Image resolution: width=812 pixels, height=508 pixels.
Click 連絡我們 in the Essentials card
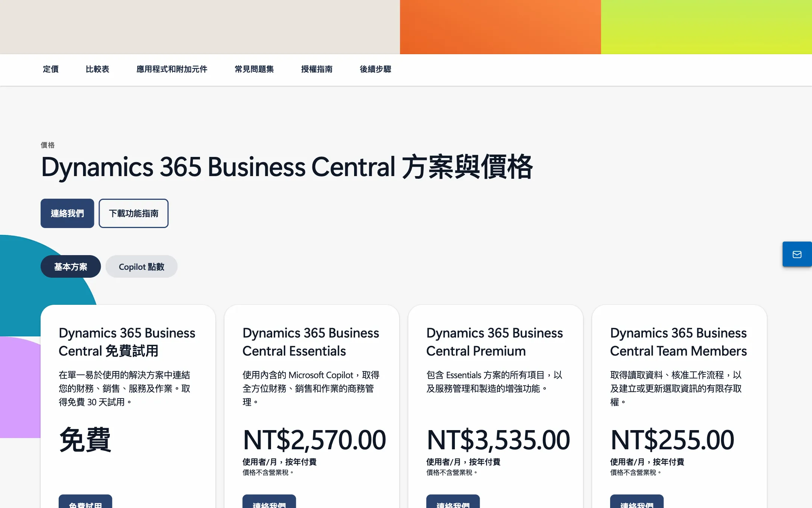click(269, 502)
